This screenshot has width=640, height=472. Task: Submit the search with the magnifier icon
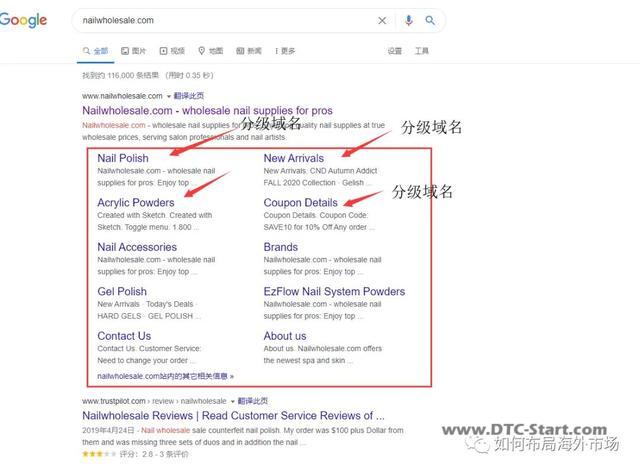[x=430, y=20]
